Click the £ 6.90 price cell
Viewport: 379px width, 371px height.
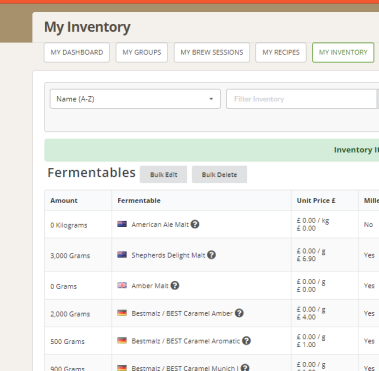pos(306,259)
